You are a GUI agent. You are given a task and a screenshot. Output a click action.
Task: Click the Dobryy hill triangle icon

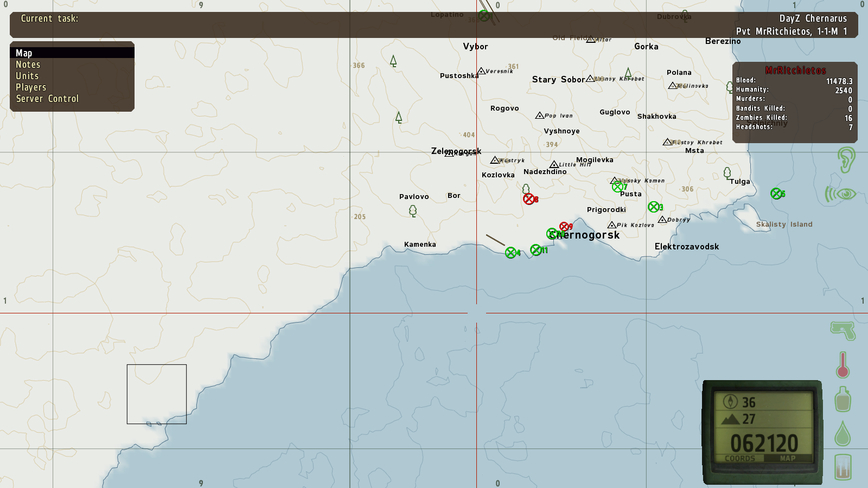662,220
